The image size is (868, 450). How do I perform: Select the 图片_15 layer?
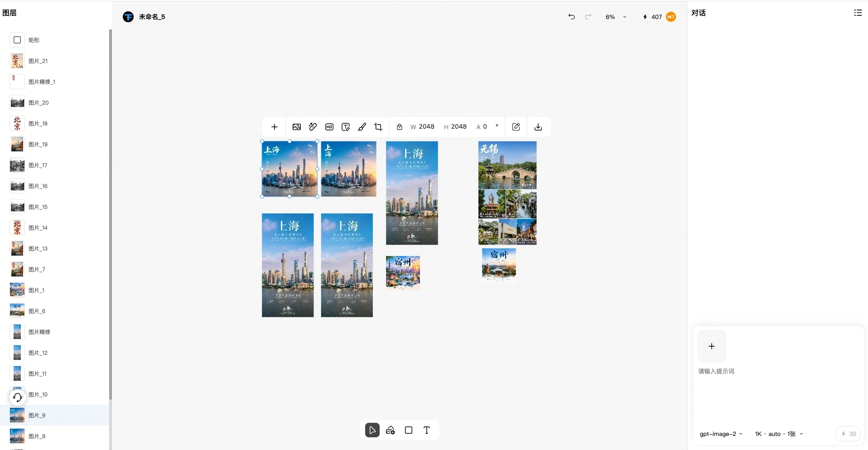[x=54, y=207]
